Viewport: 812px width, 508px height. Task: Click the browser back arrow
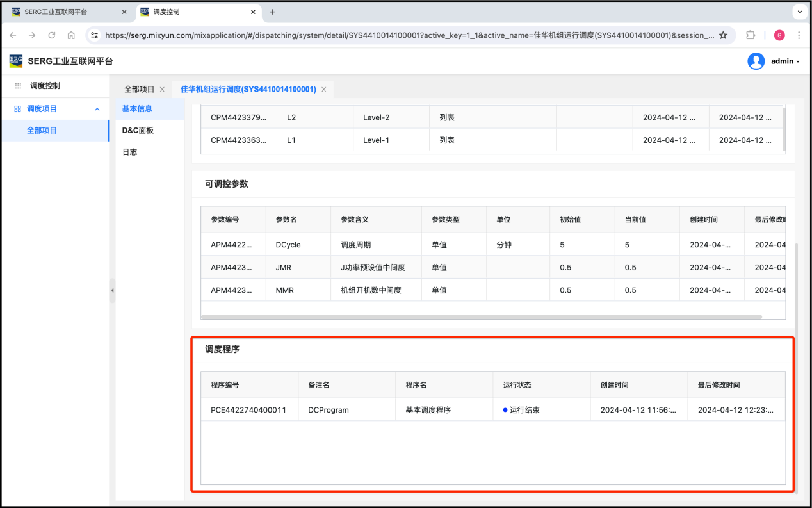point(13,35)
